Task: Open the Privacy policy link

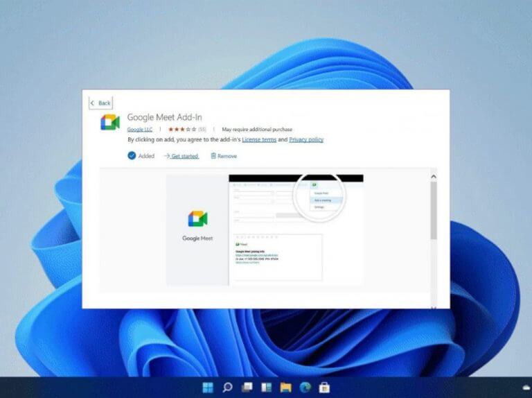Action: (x=306, y=139)
